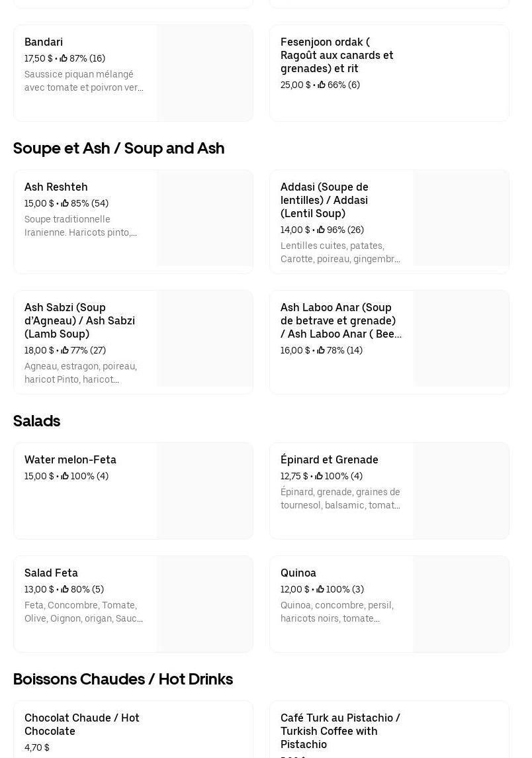
Task: Open the Salad Feta item title
Action: click(x=51, y=573)
